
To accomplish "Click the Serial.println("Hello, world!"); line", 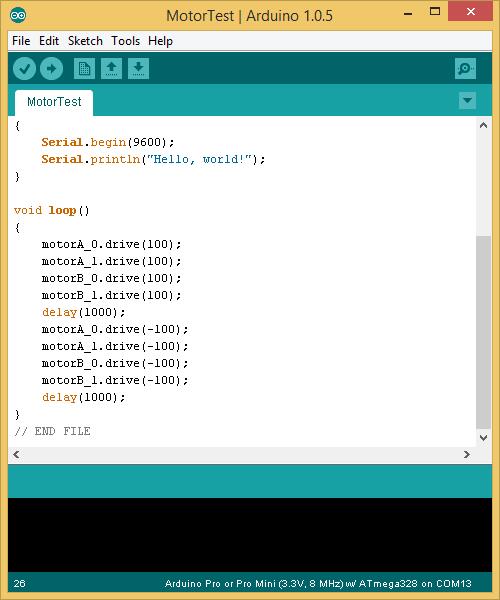I will click(x=153, y=159).
